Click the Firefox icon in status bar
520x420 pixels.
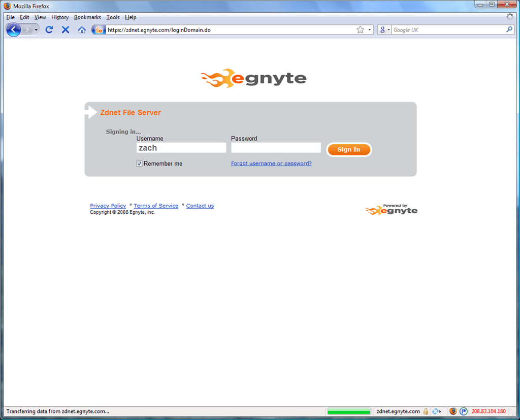[452, 411]
